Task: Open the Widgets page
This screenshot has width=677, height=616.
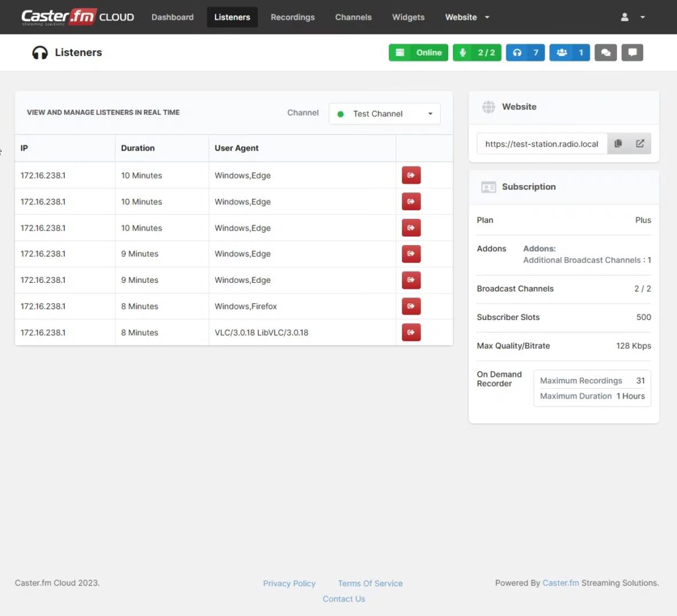Action: coord(408,17)
